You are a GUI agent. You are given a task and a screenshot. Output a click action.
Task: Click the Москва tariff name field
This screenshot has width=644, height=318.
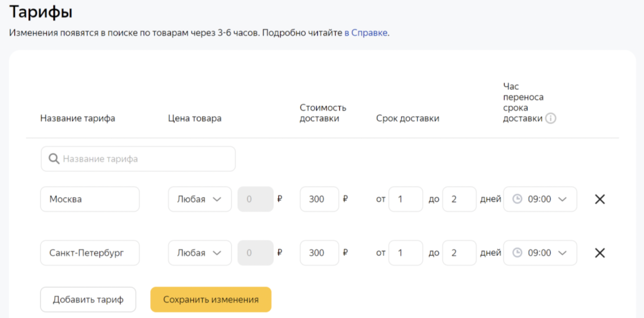pyautogui.click(x=90, y=199)
